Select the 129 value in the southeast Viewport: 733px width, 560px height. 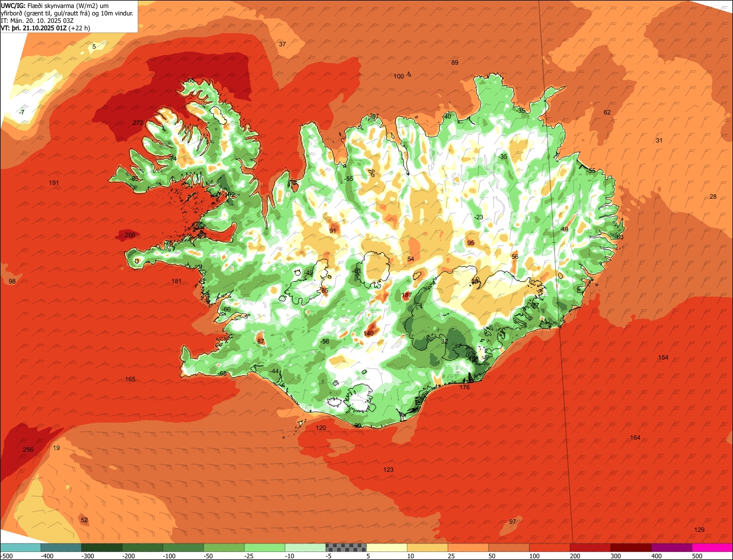(699, 530)
